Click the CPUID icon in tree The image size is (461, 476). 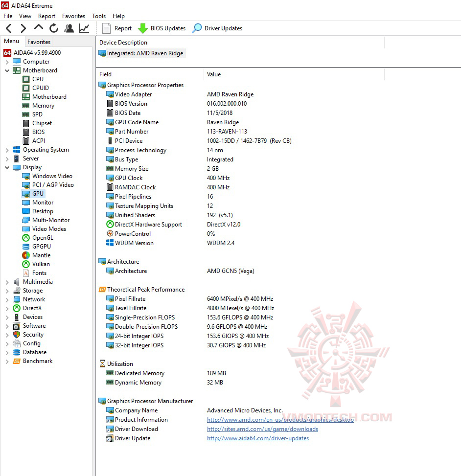tap(26, 88)
